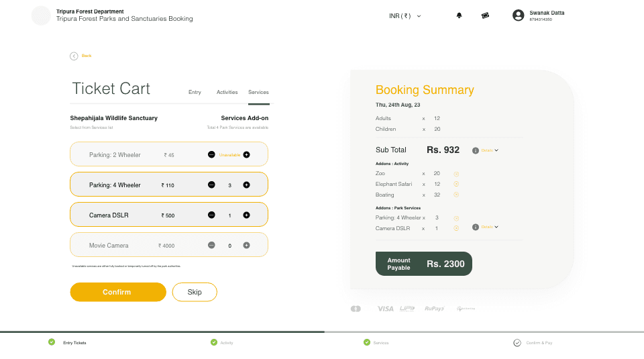Viewport: 644px width, 359px height.
Task: Decrease Movie Camera quantity
Action: click(211, 245)
